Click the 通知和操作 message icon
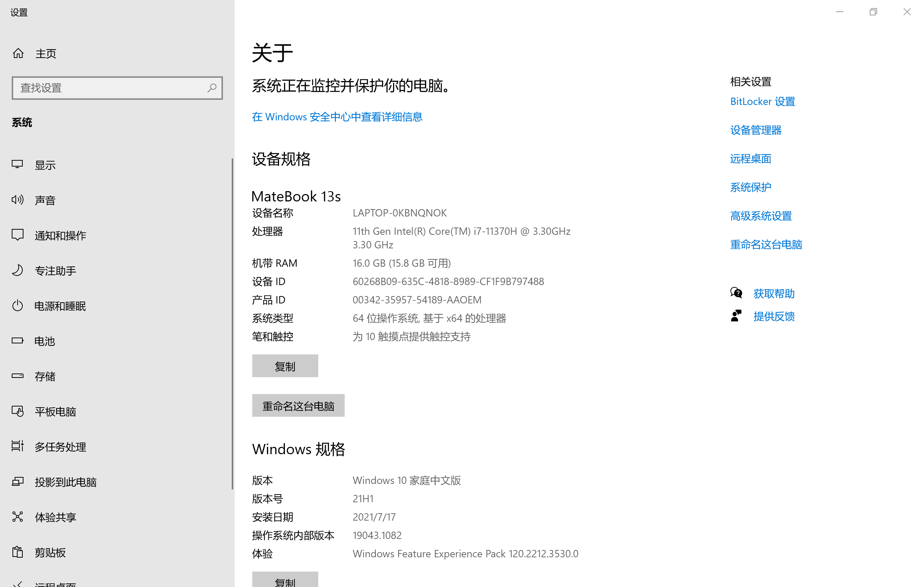 pyautogui.click(x=17, y=235)
